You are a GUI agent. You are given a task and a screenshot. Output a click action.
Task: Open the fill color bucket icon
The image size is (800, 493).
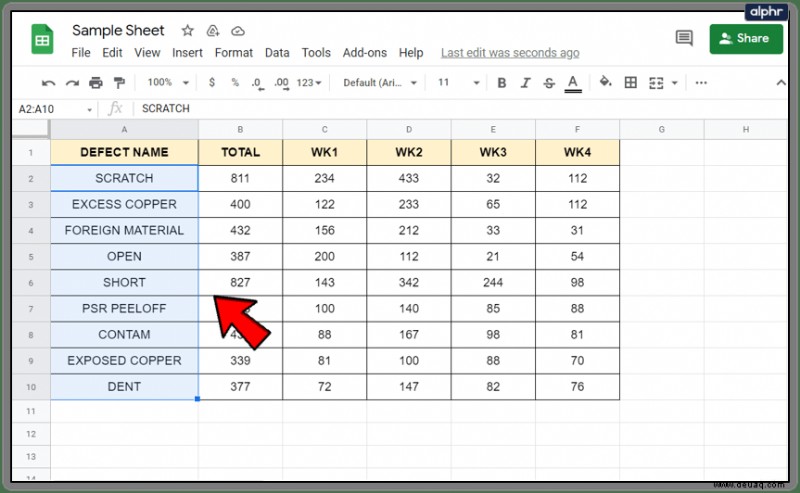point(606,82)
